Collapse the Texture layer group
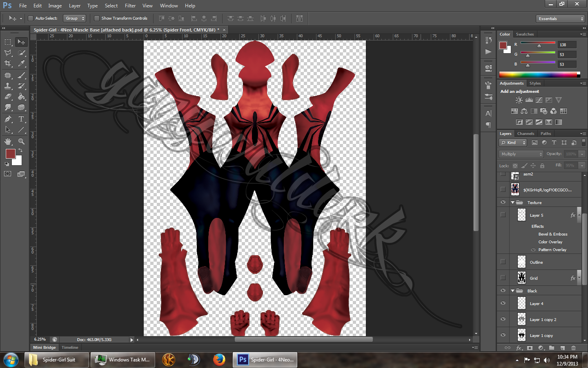Image resolution: width=588 pixels, height=368 pixels. tap(513, 202)
